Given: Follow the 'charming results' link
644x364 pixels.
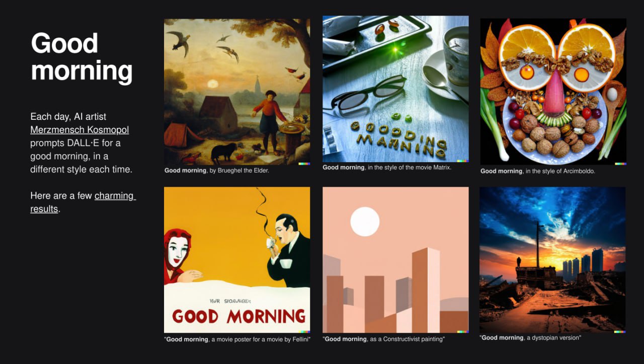Looking at the screenshot, I should 83,202.
